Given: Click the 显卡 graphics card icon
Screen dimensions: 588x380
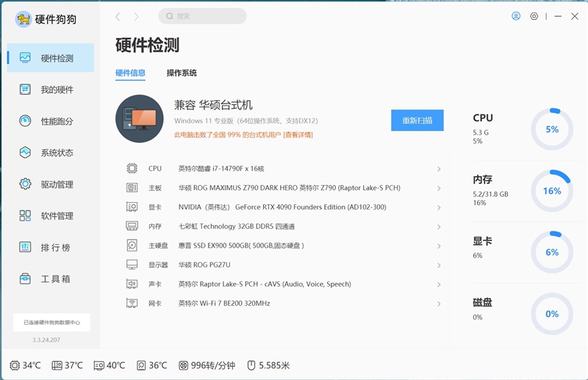Looking at the screenshot, I should pos(132,207).
